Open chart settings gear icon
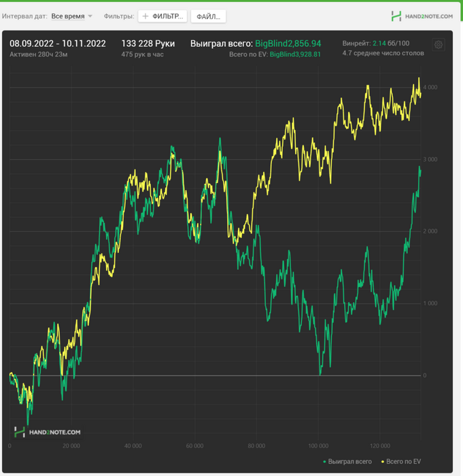 [439, 45]
